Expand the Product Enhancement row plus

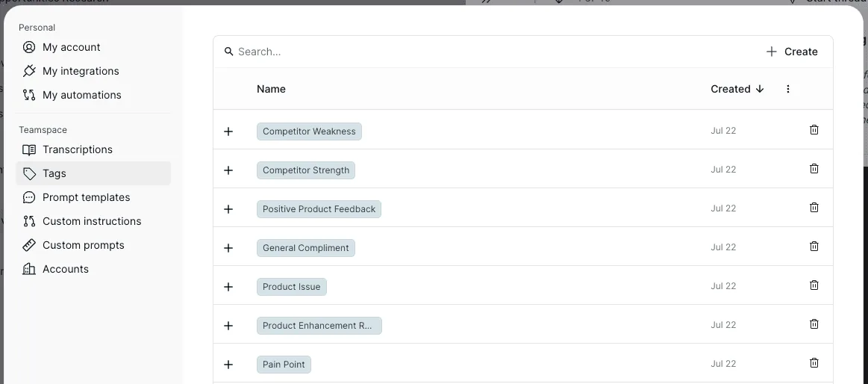point(228,325)
